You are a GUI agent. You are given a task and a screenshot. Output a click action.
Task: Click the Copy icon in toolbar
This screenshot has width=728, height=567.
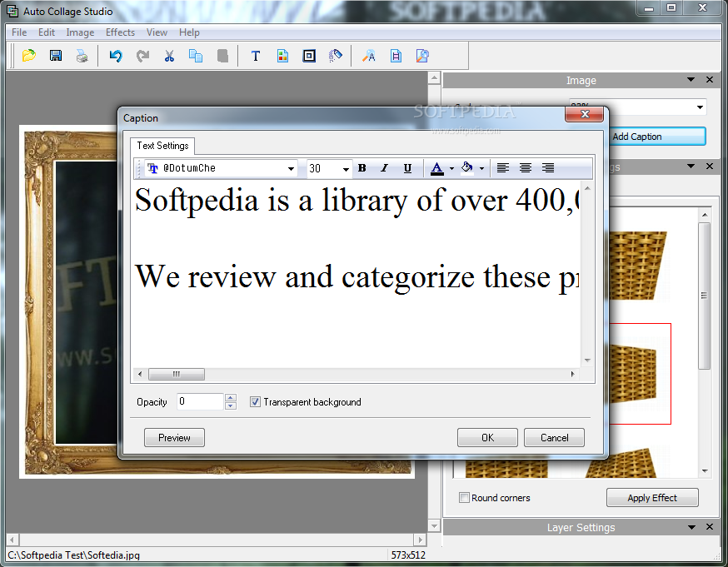(x=196, y=56)
